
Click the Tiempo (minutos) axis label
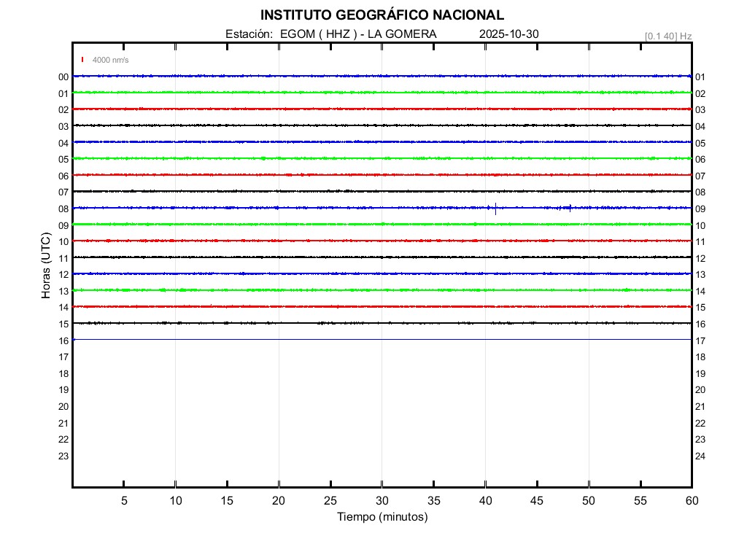click(382, 517)
